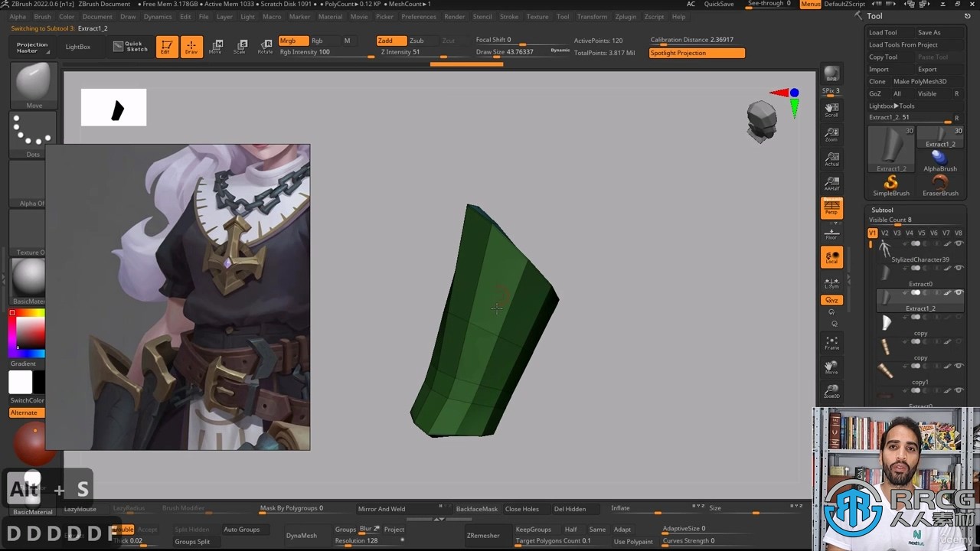Select the Rotate transform icon
The width and height of the screenshot is (980, 551).
(x=265, y=47)
